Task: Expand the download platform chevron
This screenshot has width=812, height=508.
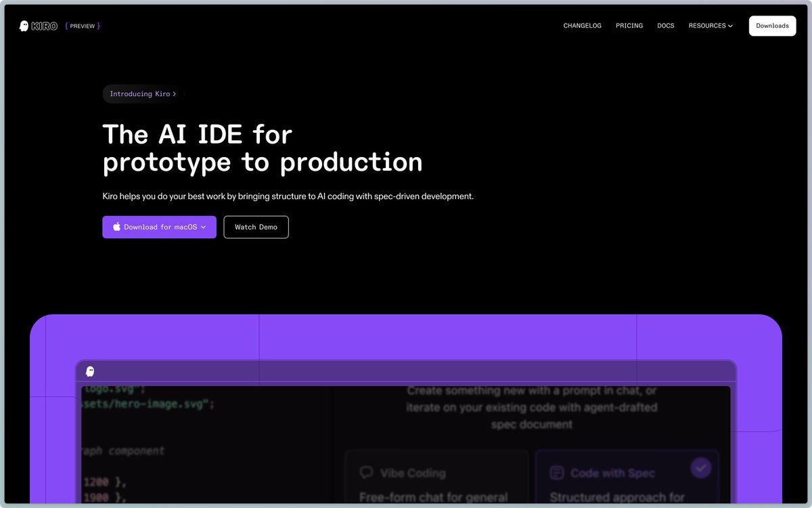Action: click(x=203, y=227)
